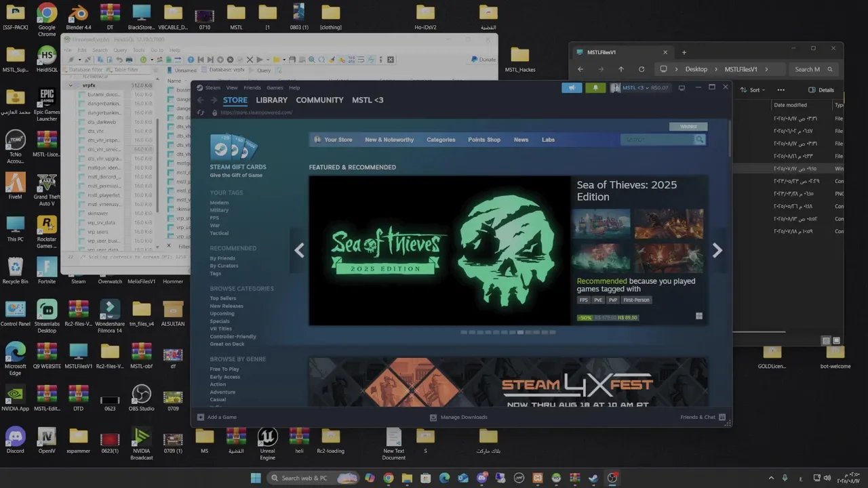Open Steam notifications bell

click(595, 87)
